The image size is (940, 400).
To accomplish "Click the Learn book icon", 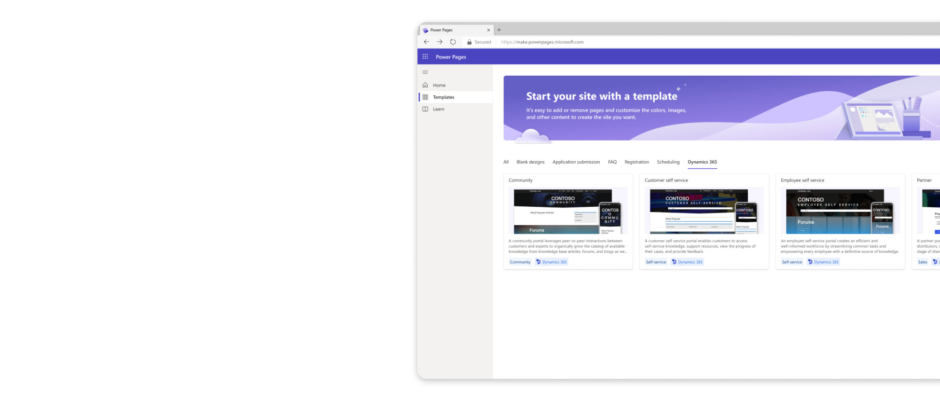I will (x=425, y=109).
